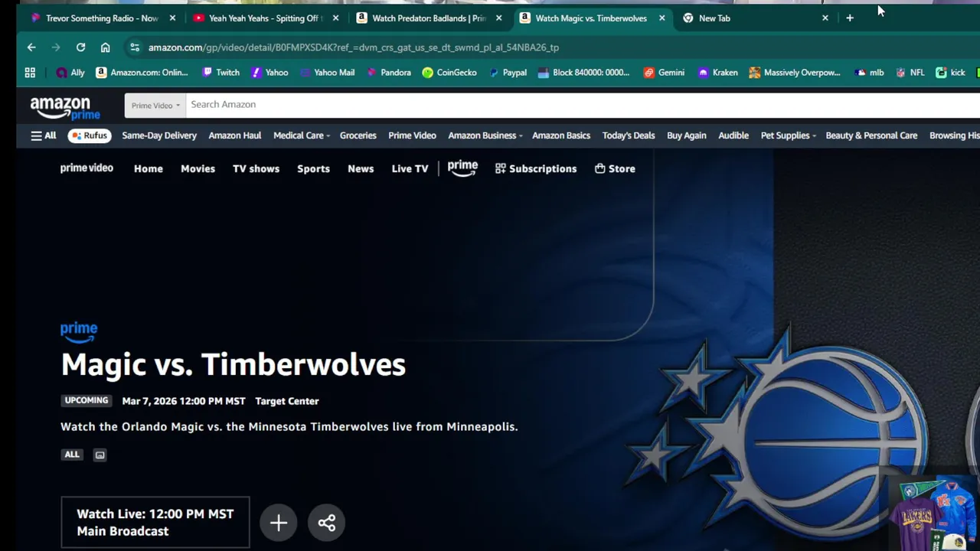Open the kick bookmark
The height and width of the screenshot is (551, 980).
click(x=950, y=73)
